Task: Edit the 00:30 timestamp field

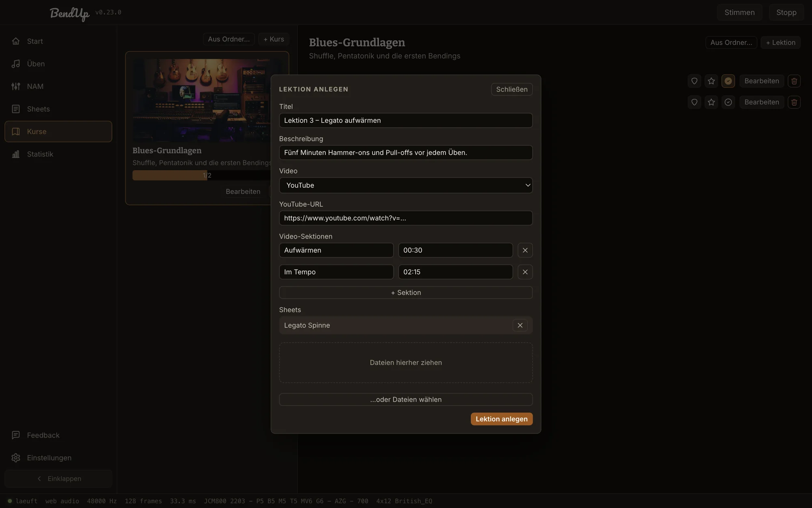Action: click(x=456, y=250)
